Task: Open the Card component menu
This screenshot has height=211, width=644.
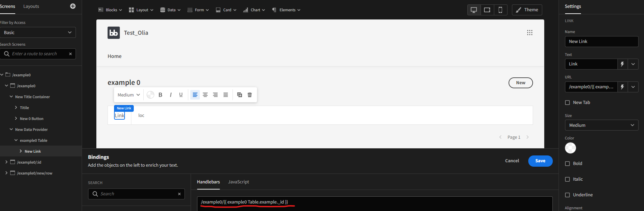Action: click(226, 10)
